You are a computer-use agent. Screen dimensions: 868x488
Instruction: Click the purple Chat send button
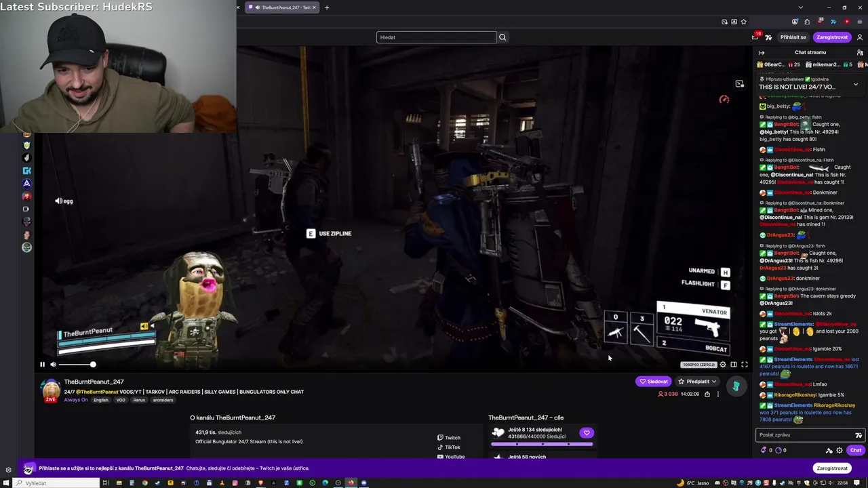pyautogui.click(x=856, y=450)
